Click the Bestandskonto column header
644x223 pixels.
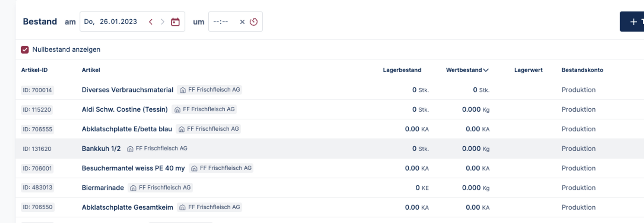pyautogui.click(x=582, y=70)
